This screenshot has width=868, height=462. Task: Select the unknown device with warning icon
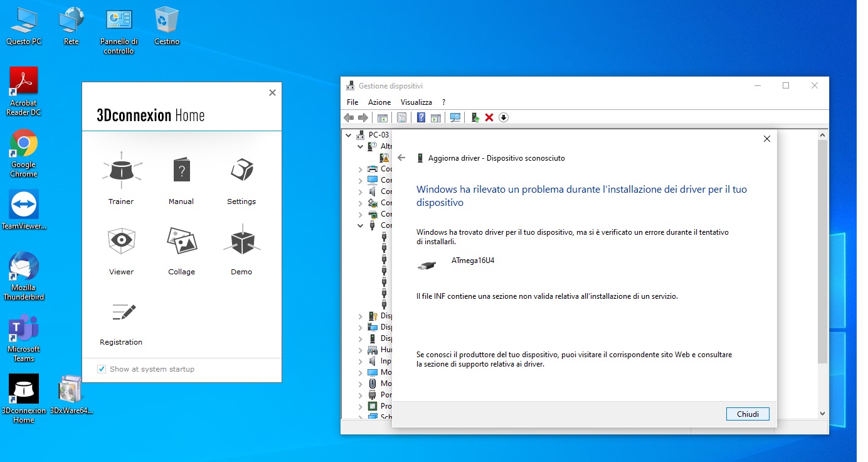(385, 158)
